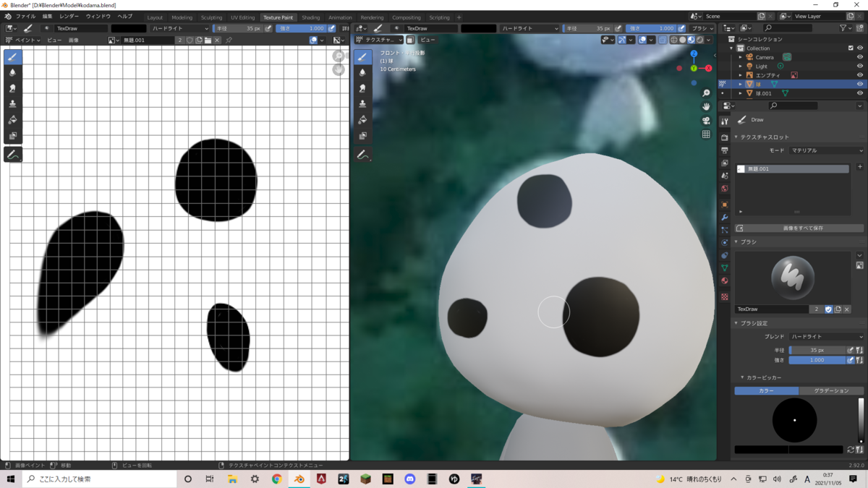Select the Draw brush tool in image editor
Image resolution: width=868 pixels, height=488 pixels.
tap(13, 56)
